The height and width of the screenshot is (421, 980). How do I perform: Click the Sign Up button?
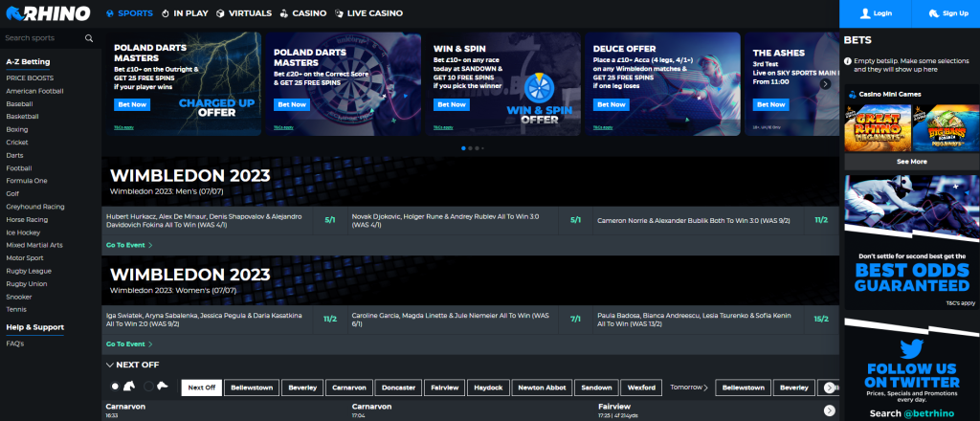pos(947,13)
